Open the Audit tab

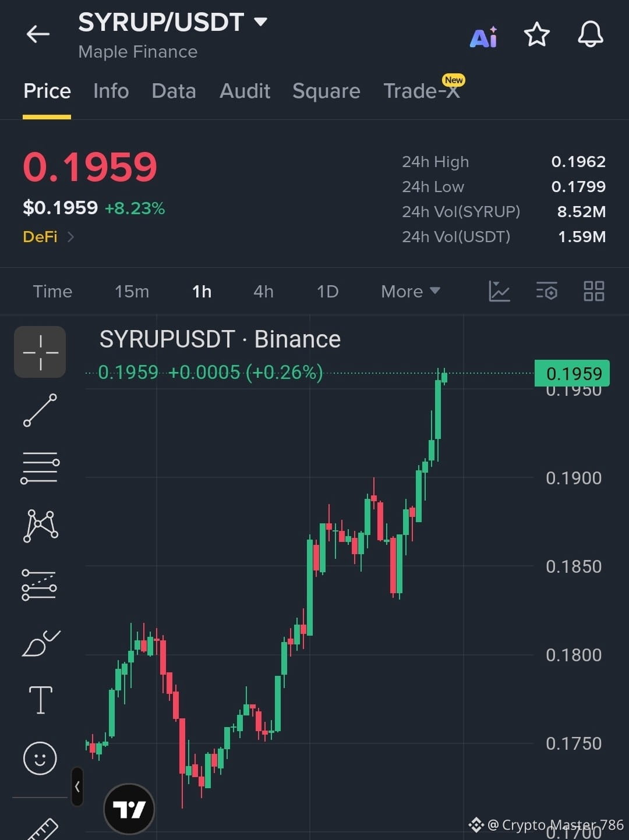click(245, 91)
